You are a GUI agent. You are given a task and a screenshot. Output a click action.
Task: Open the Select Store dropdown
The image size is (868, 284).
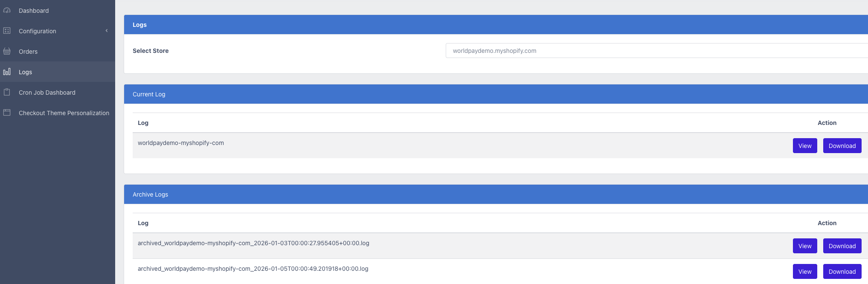click(656, 51)
